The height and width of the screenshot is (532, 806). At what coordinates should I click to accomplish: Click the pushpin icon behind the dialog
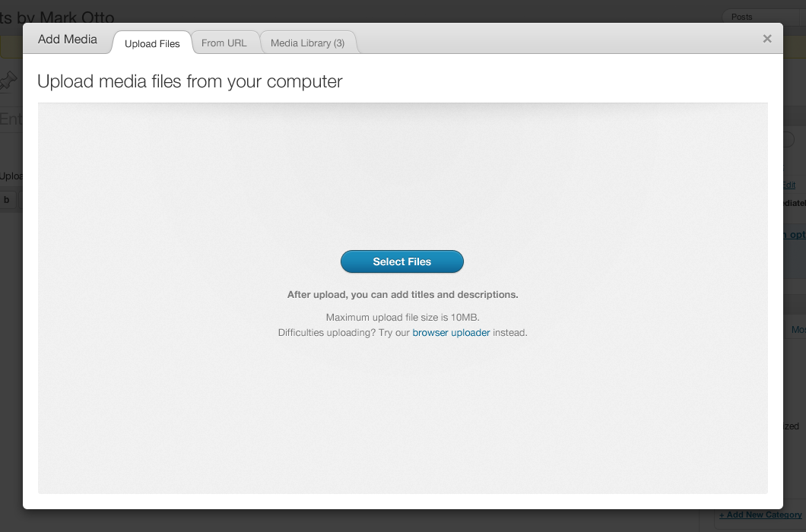coord(8,81)
